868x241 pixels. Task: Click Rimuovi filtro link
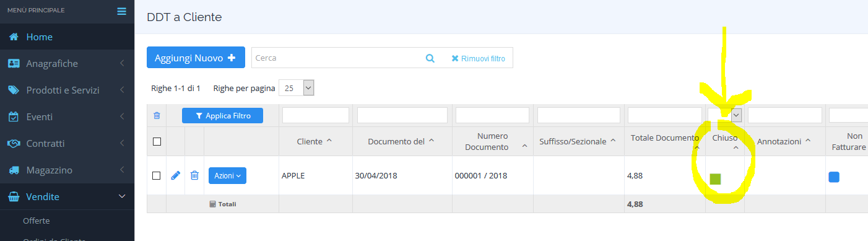coord(478,58)
